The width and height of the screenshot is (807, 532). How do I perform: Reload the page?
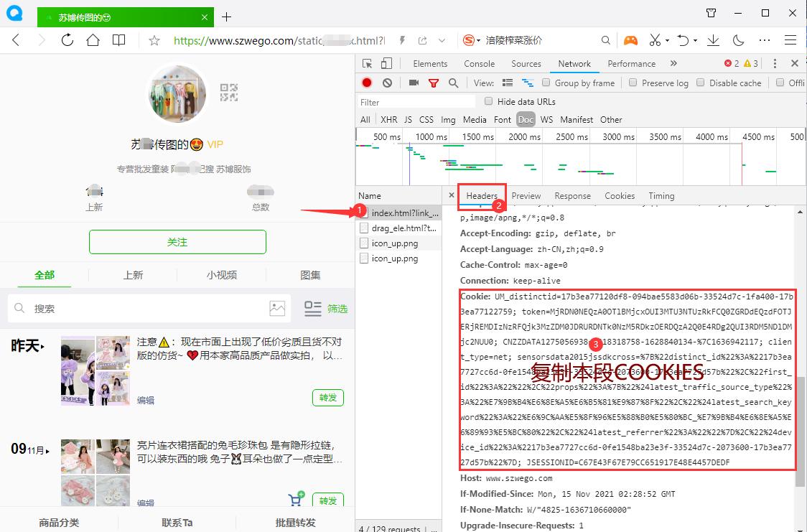(x=67, y=40)
